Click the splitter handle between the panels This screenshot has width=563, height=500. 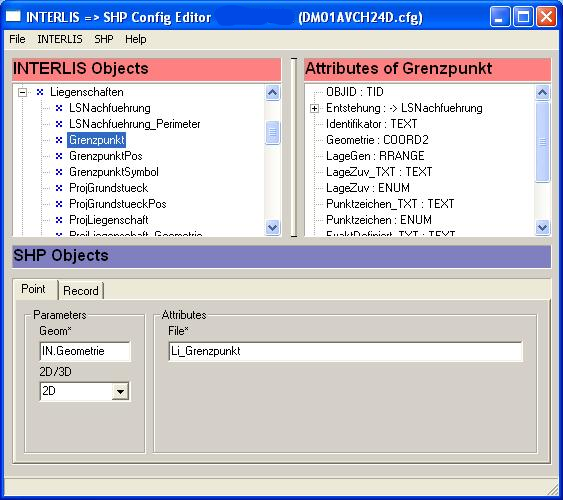[294, 147]
